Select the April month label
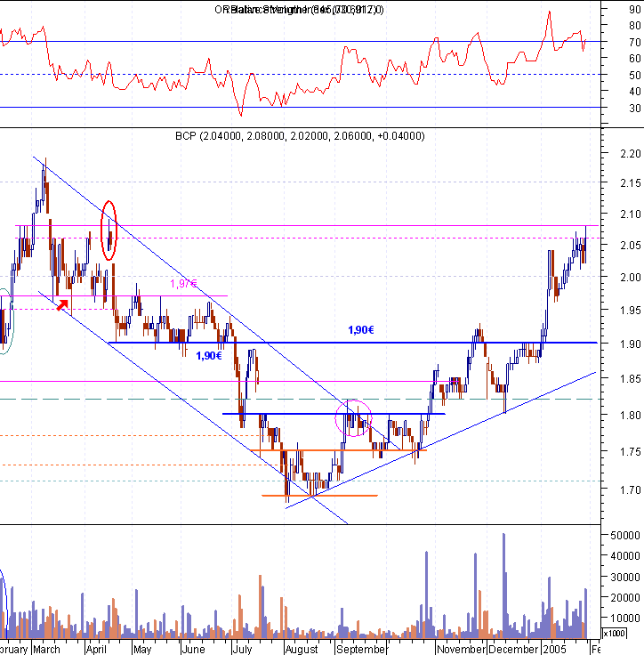This screenshot has height=655, width=644. click(x=96, y=650)
